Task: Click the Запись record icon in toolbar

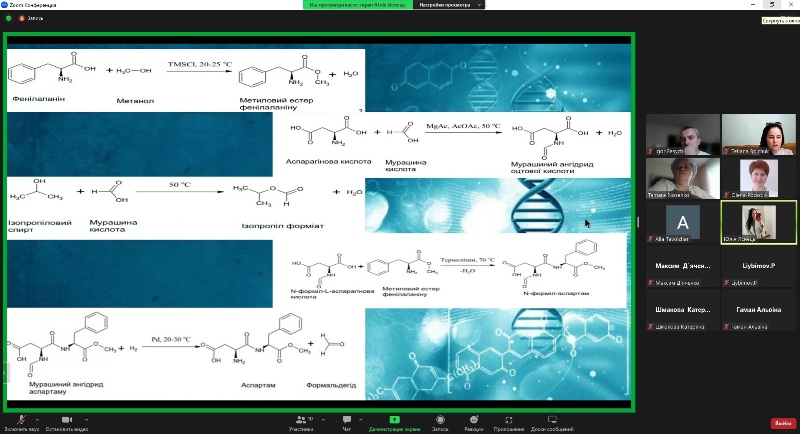Action: point(440,423)
